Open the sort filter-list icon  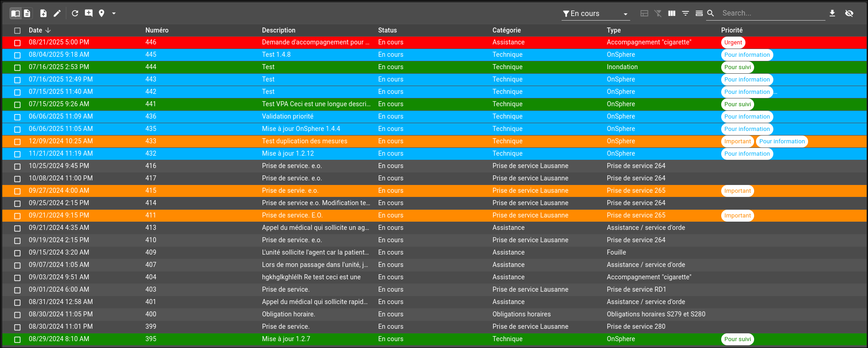pyautogui.click(x=686, y=13)
